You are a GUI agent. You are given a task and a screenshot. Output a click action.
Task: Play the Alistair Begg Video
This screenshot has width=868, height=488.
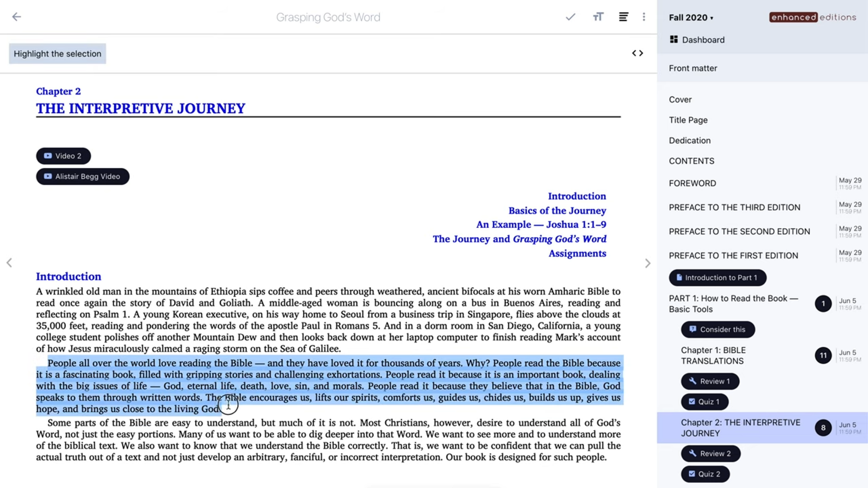coord(82,177)
